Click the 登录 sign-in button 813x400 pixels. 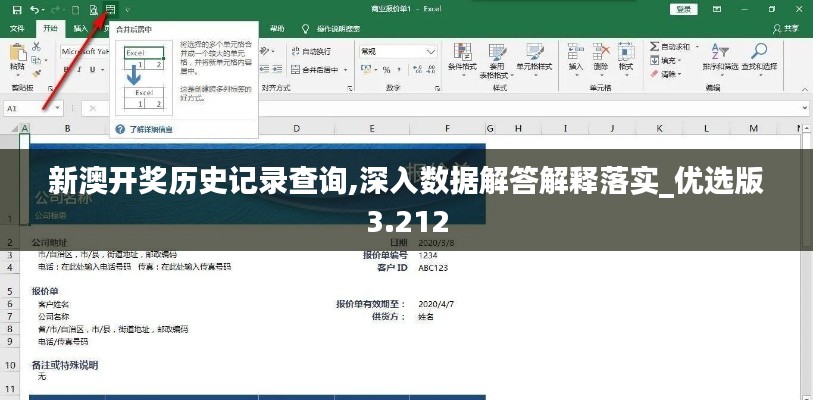[x=684, y=9]
